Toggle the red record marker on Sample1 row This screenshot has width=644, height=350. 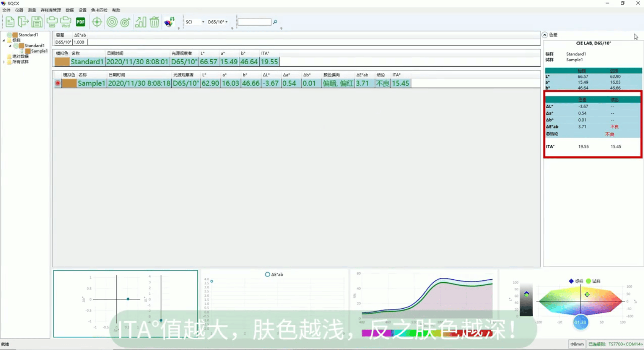[x=58, y=83]
